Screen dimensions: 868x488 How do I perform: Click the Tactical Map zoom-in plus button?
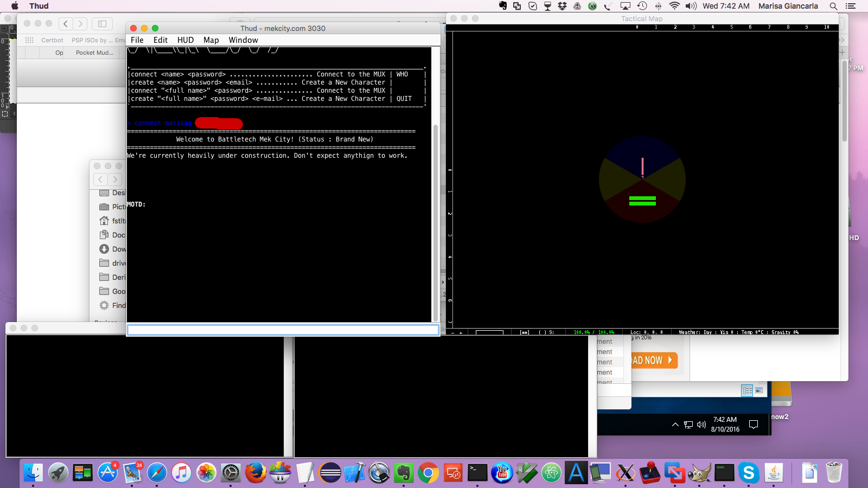point(461,332)
